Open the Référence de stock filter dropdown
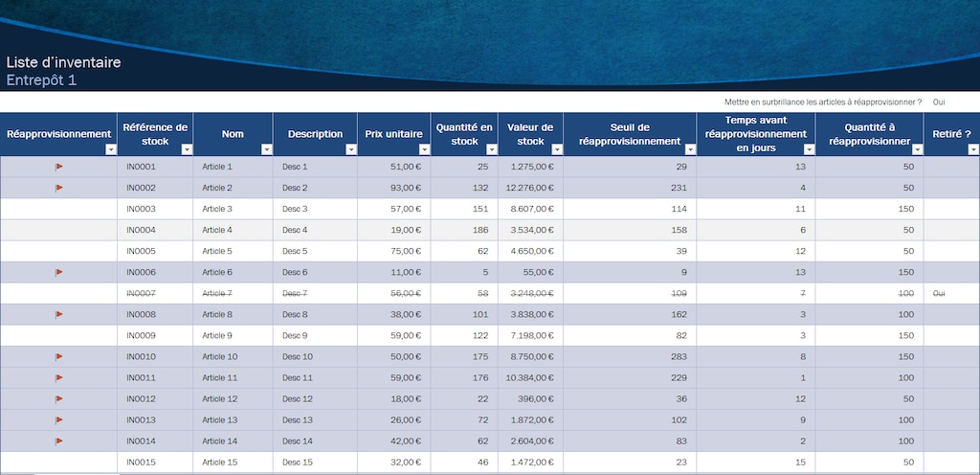This screenshot has width=980, height=475. (187, 149)
